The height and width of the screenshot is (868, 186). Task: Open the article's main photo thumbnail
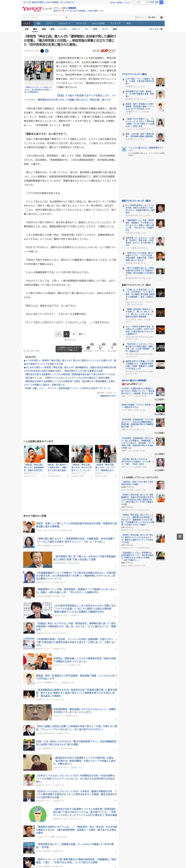pos(39,70)
